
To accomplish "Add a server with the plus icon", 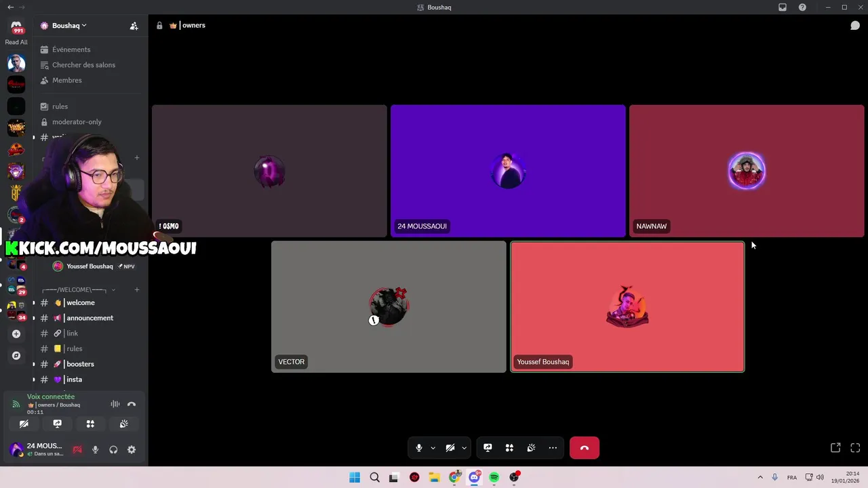I will click(x=16, y=333).
